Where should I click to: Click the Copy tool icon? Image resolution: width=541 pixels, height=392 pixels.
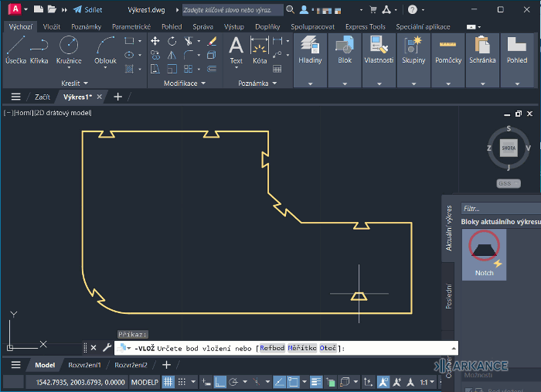155,55
